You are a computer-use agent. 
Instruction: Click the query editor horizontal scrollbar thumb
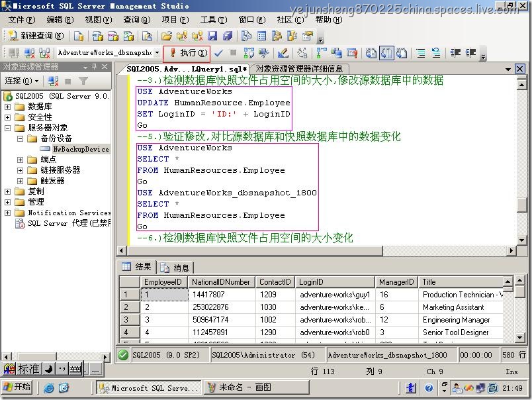255,250
